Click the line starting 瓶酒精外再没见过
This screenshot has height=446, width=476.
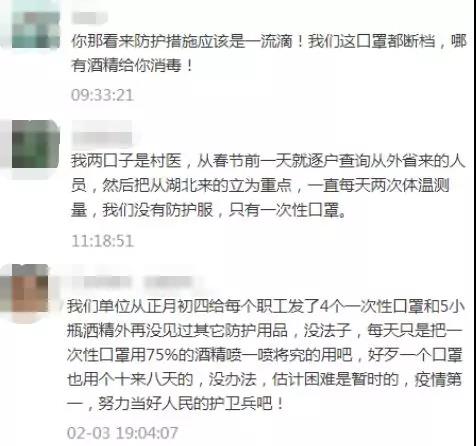coord(265,330)
